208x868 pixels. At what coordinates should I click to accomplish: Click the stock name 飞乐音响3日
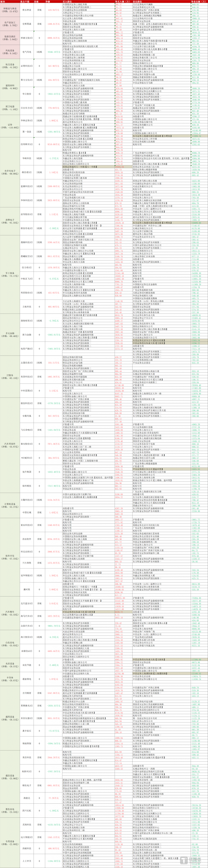coord(26,430)
